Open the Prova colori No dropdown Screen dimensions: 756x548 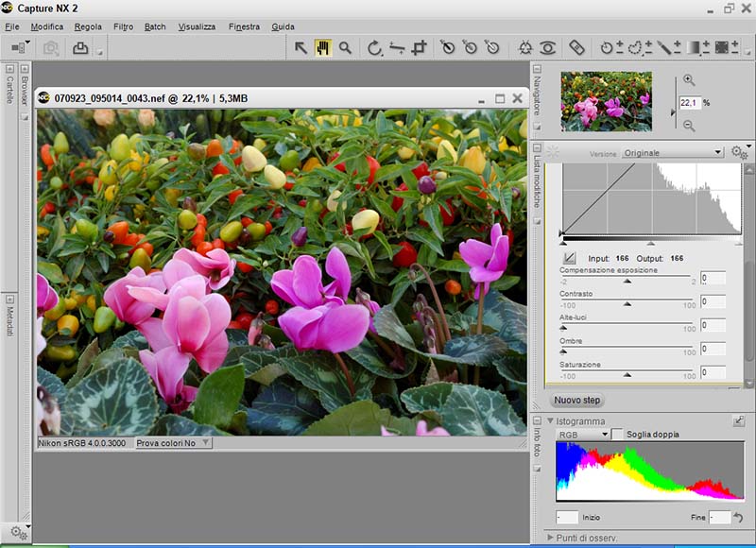tap(173, 442)
